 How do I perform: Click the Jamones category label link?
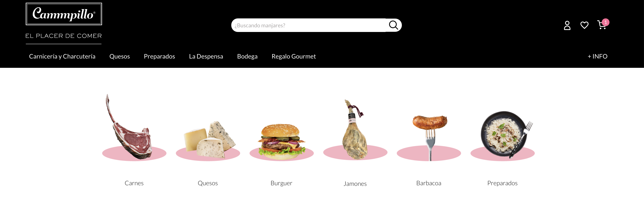355,184
